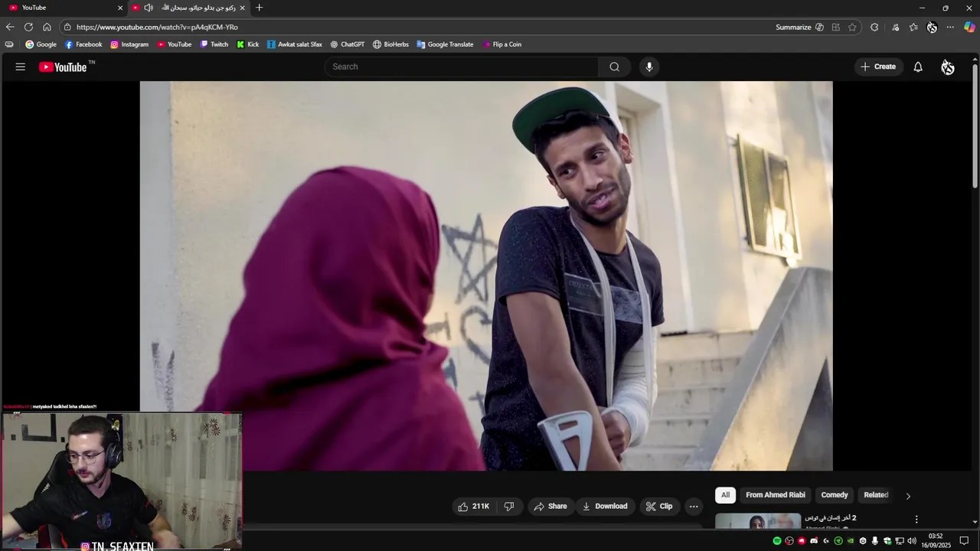Image resolution: width=980 pixels, height=551 pixels.
Task: Open the BioHerbs bookmark
Action: tap(391, 44)
